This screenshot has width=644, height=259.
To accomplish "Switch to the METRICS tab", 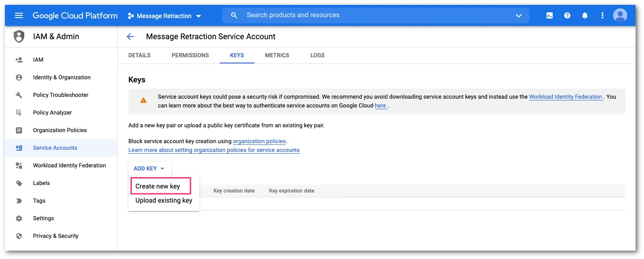I will tap(277, 55).
